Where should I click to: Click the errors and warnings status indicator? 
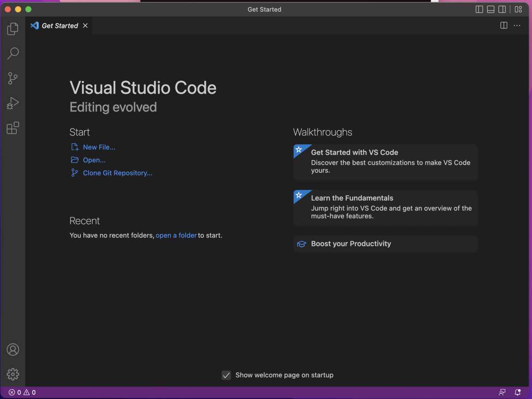click(22, 392)
